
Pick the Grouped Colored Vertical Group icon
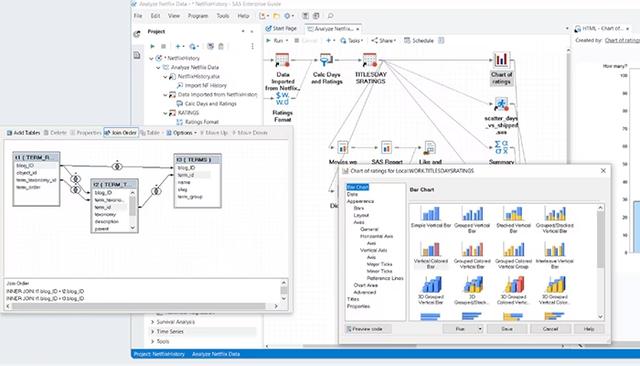513,249
